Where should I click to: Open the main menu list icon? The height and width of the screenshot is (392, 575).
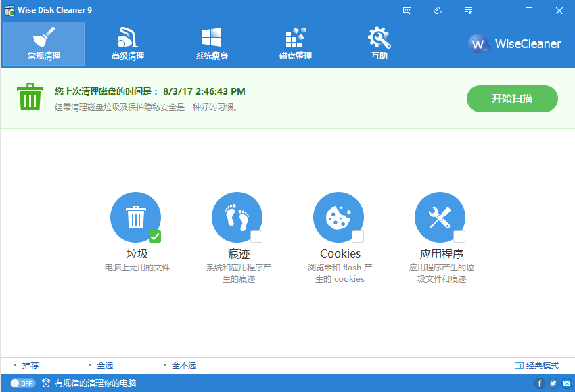(x=468, y=11)
